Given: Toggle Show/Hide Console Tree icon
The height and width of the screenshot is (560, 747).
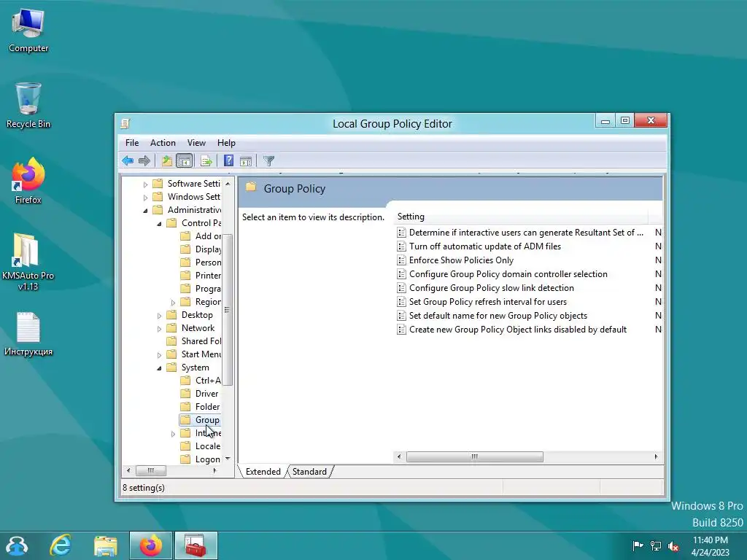Looking at the screenshot, I should [185, 161].
